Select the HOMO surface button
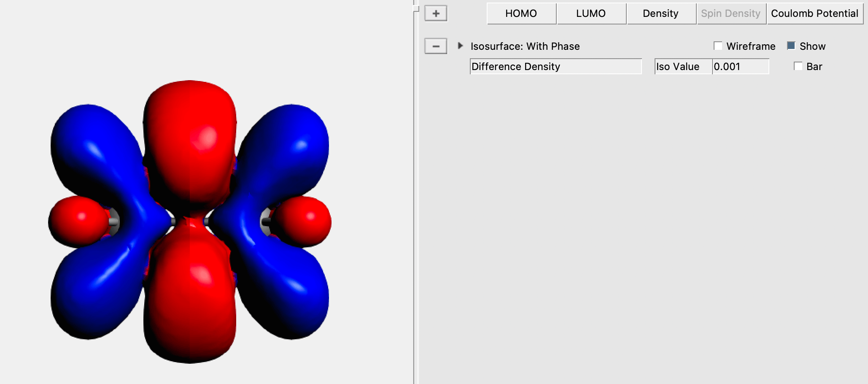Screen dimensions: 868x384 click(x=520, y=13)
